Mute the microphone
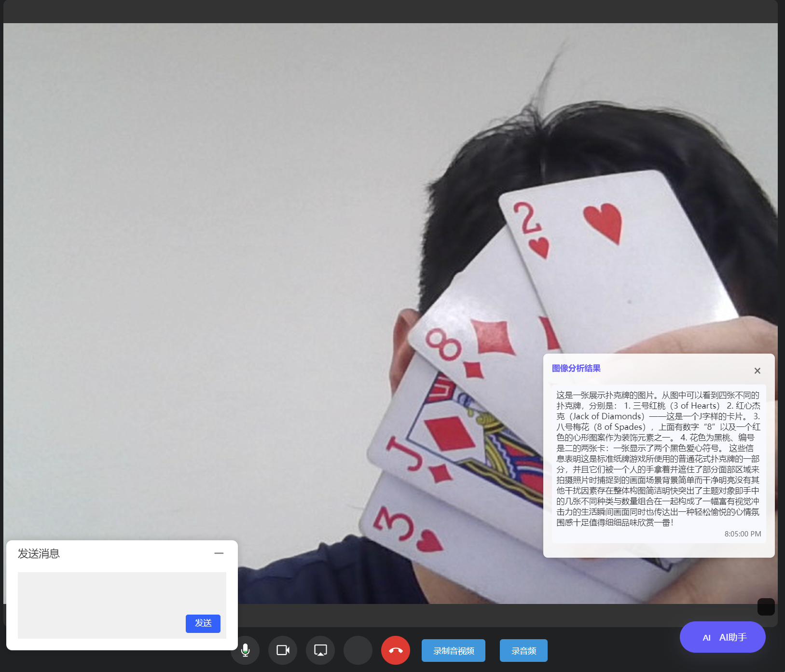785x672 pixels. tap(245, 650)
